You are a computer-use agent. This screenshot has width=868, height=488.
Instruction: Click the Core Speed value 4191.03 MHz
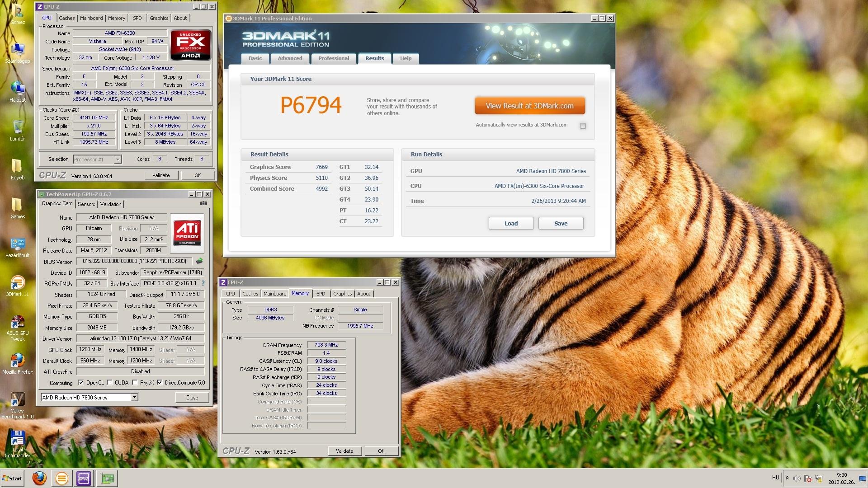94,117
